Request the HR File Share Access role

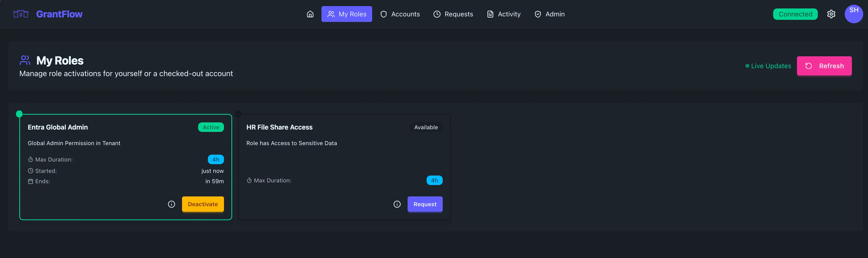tap(425, 204)
